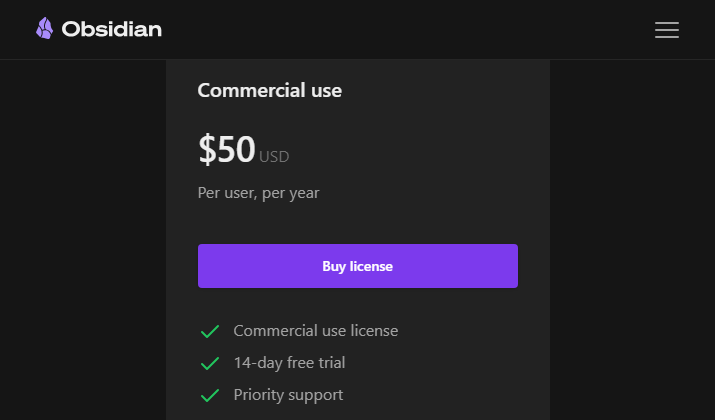
Task: Click the green checkmark beside 14-day free trial
Action: pyautogui.click(x=210, y=363)
